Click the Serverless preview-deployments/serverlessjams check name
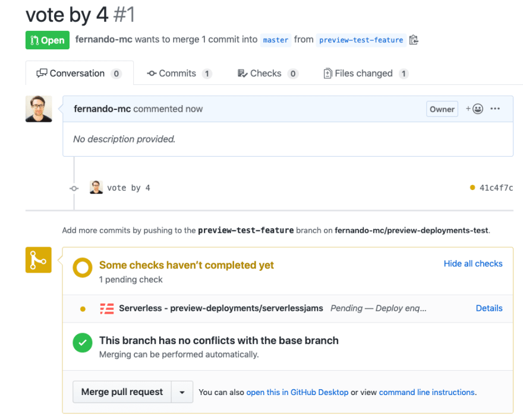523x420 pixels. pos(221,308)
